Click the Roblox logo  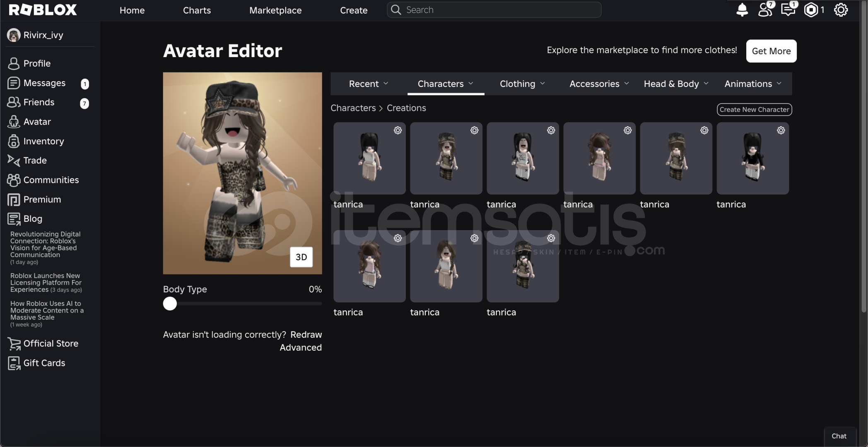(43, 10)
